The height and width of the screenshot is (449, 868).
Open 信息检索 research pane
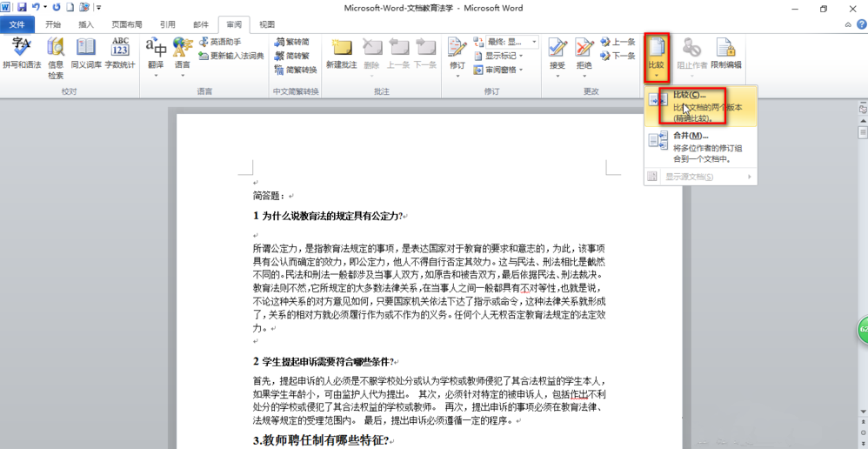(56, 58)
